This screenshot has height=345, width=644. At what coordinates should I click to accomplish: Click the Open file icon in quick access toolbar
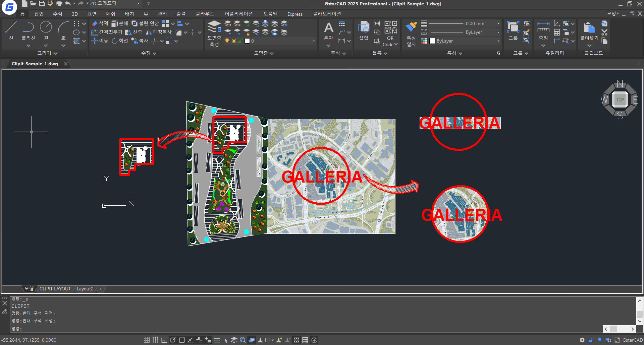click(33, 3)
